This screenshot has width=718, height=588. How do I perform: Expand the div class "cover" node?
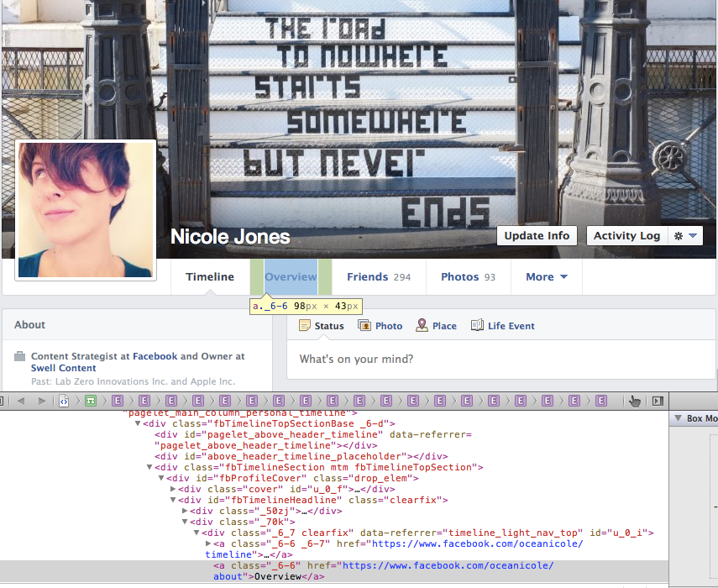tap(174, 489)
